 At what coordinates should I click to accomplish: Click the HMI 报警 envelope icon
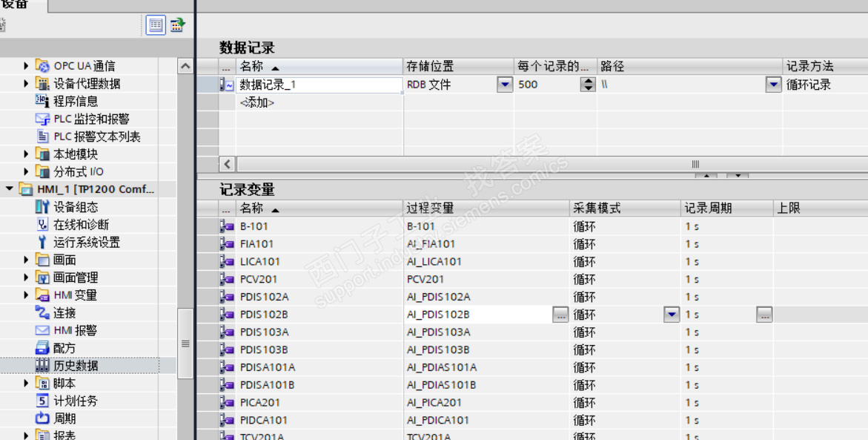tap(43, 330)
